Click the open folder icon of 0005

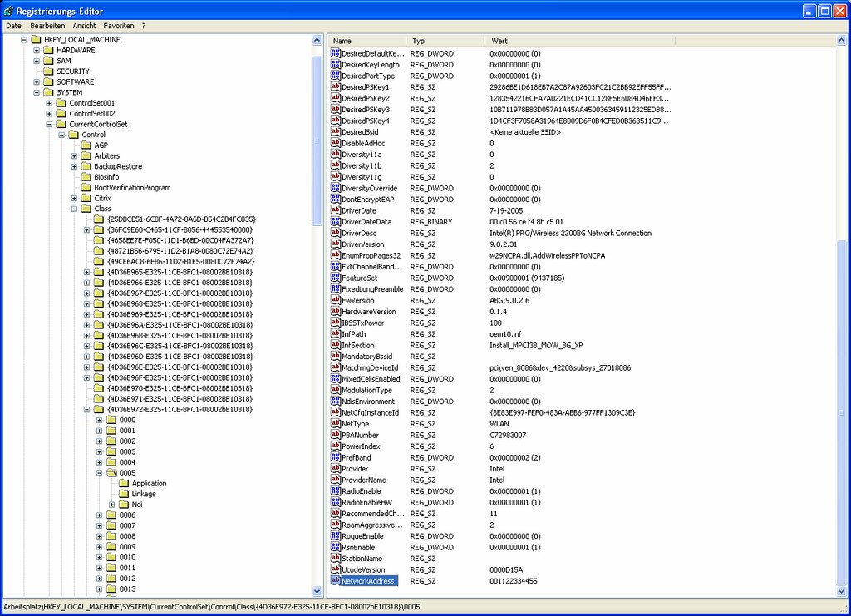pos(111,473)
